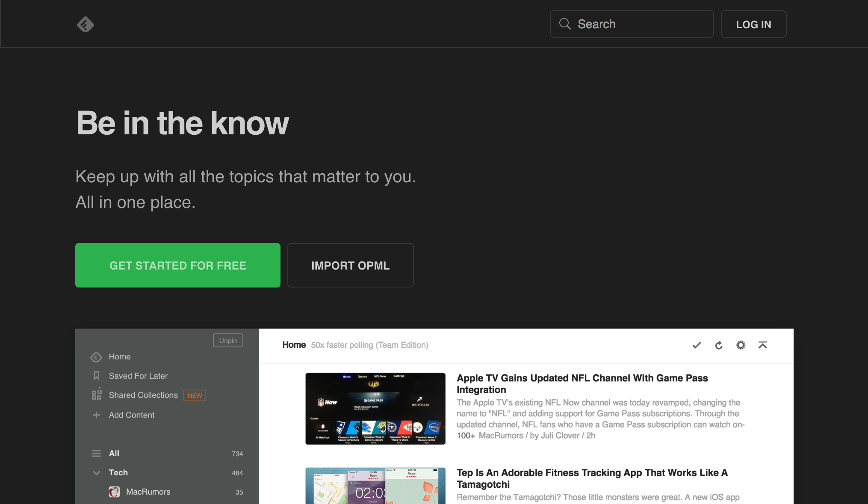Screen dimensions: 868x504
Task: Click the Saved For Later bookmark icon
Action: 97,376
